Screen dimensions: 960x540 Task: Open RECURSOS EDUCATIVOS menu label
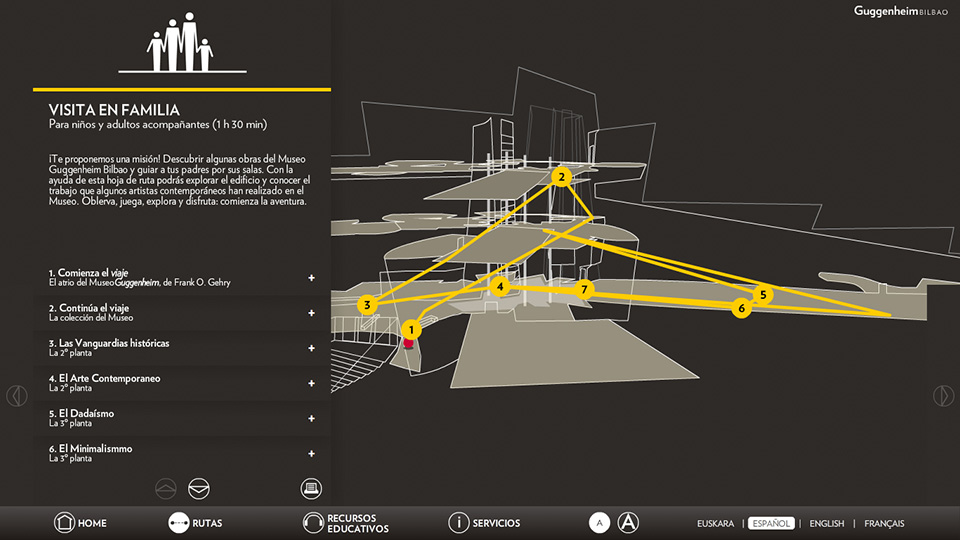click(358, 523)
